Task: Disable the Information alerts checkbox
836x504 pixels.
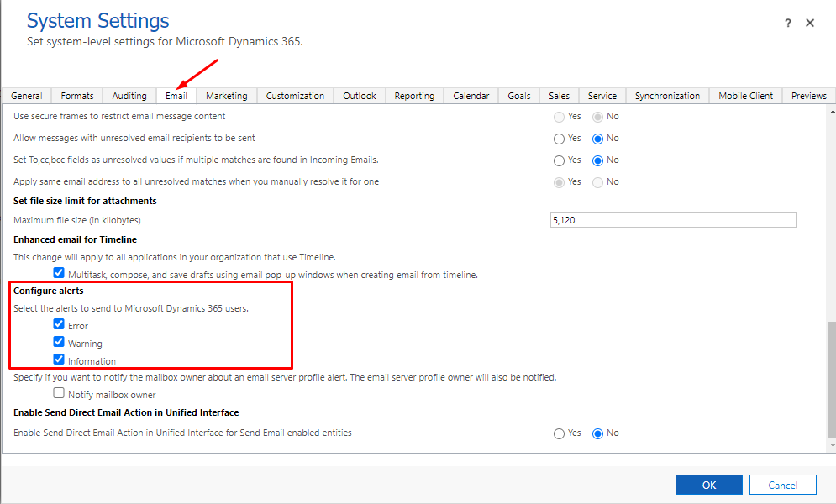Action: click(x=58, y=360)
